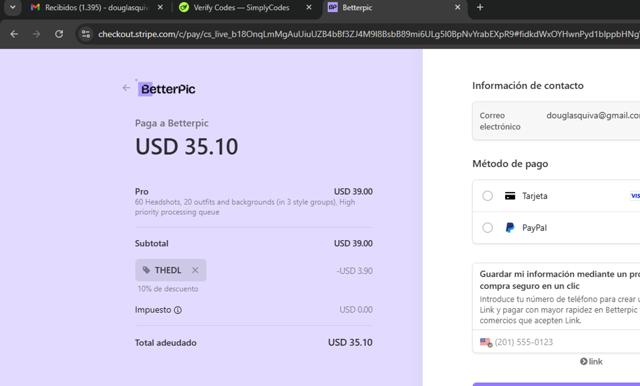
Task: Click the Gmail favicon in first tab
Action: [35, 7]
